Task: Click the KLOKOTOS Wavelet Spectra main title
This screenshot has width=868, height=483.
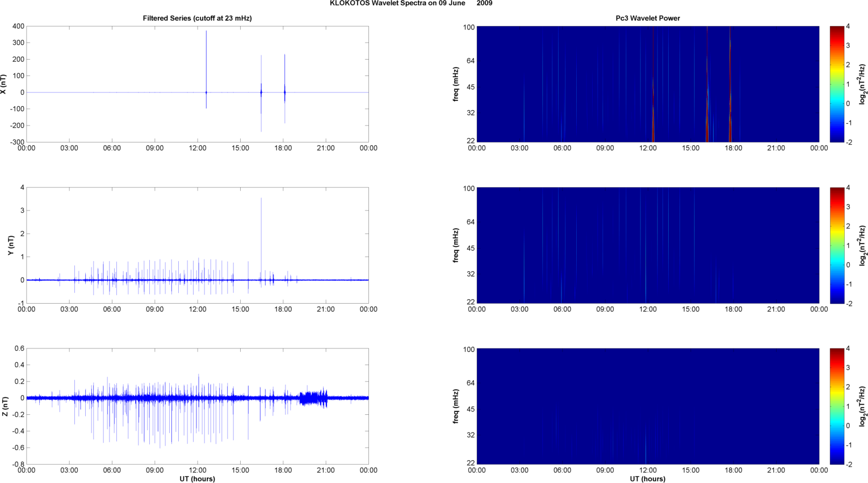Action: pyautogui.click(x=410, y=3)
